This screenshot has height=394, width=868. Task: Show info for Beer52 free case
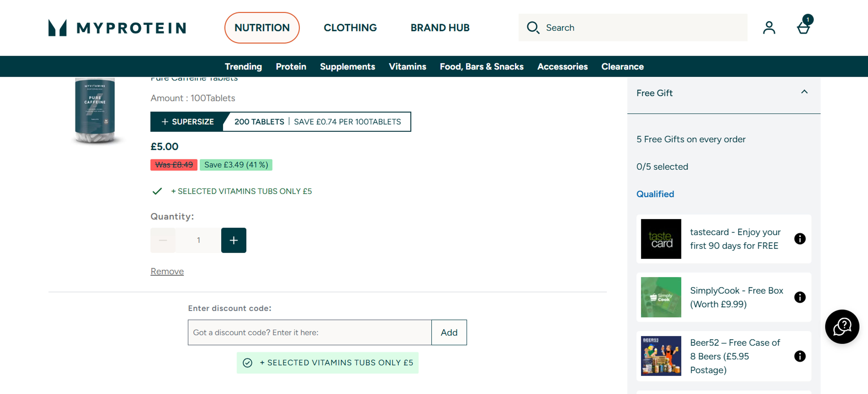pos(800,356)
